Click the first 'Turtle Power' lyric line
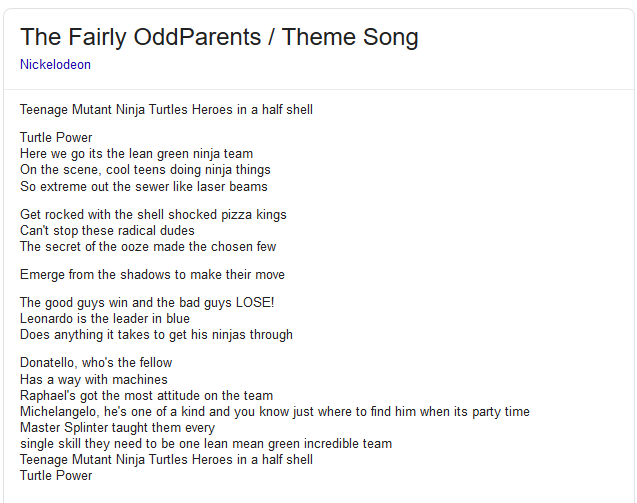 (56, 137)
